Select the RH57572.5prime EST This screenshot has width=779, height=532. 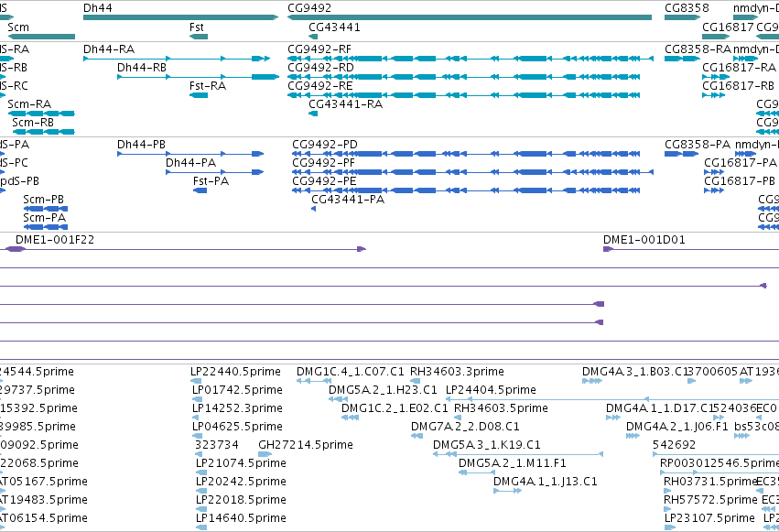click(667, 510)
